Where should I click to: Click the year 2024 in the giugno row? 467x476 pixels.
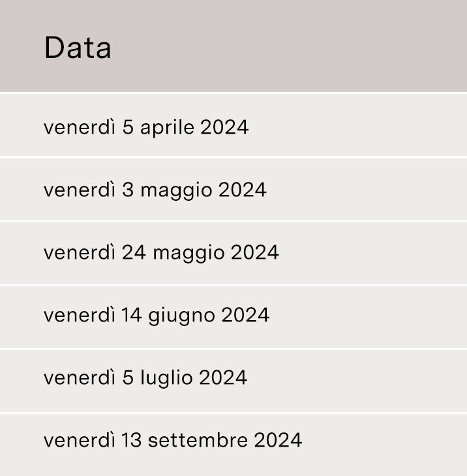coord(245,315)
